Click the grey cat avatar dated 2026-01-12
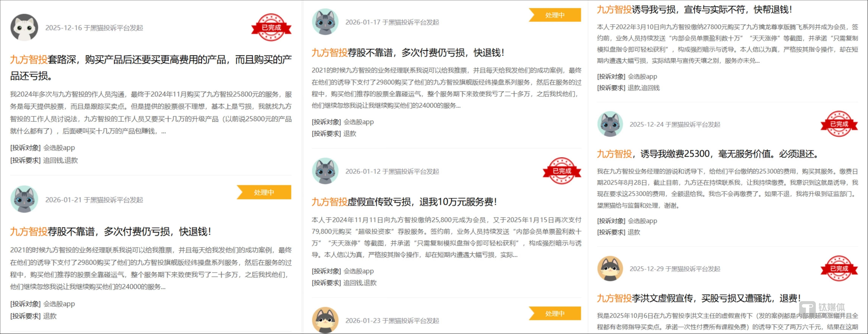Screen dimensions: 868x334 [325, 171]
